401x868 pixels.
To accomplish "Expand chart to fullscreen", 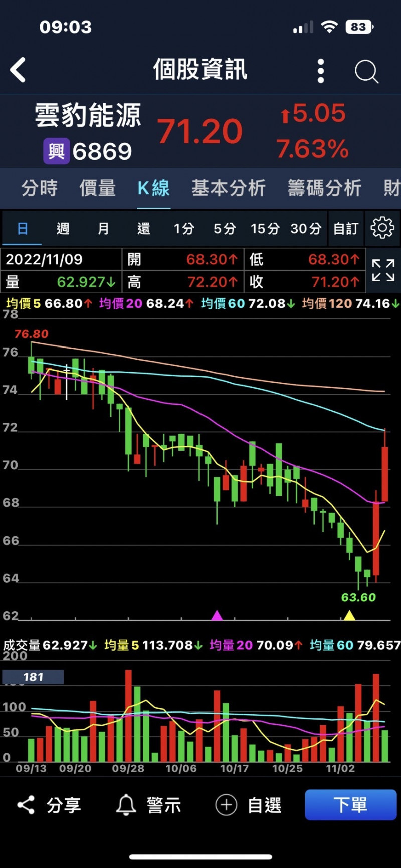I will pyautogui.click(x=383, y=270).
